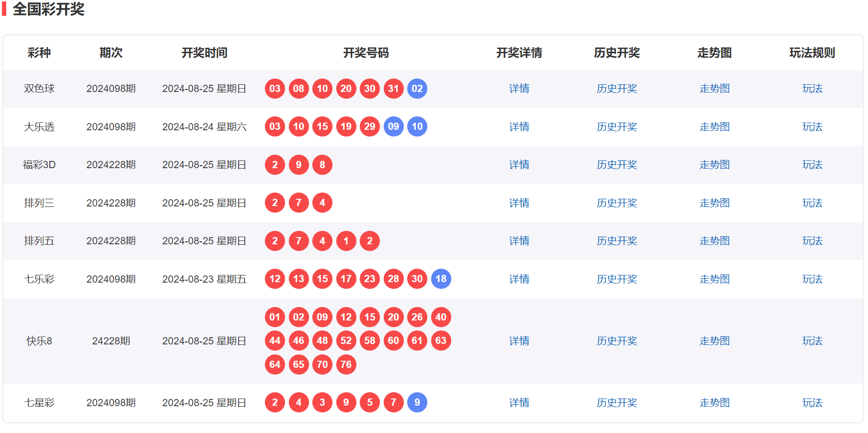This screenshot has width=868, height=433.
Task: Open 玩法 for 排列三
Action: tap(812, 203)
